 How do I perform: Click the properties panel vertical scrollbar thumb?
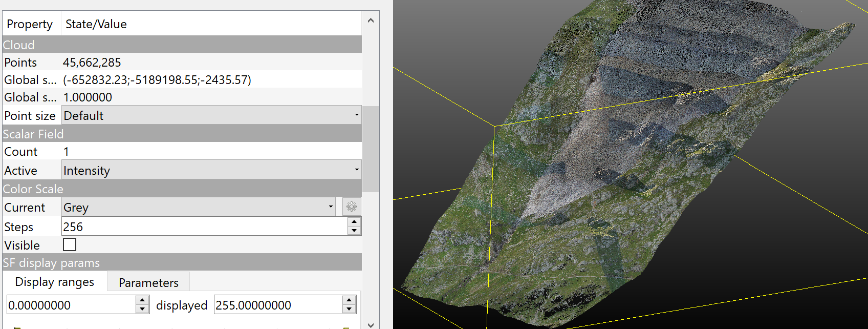(x=371, y=149)
